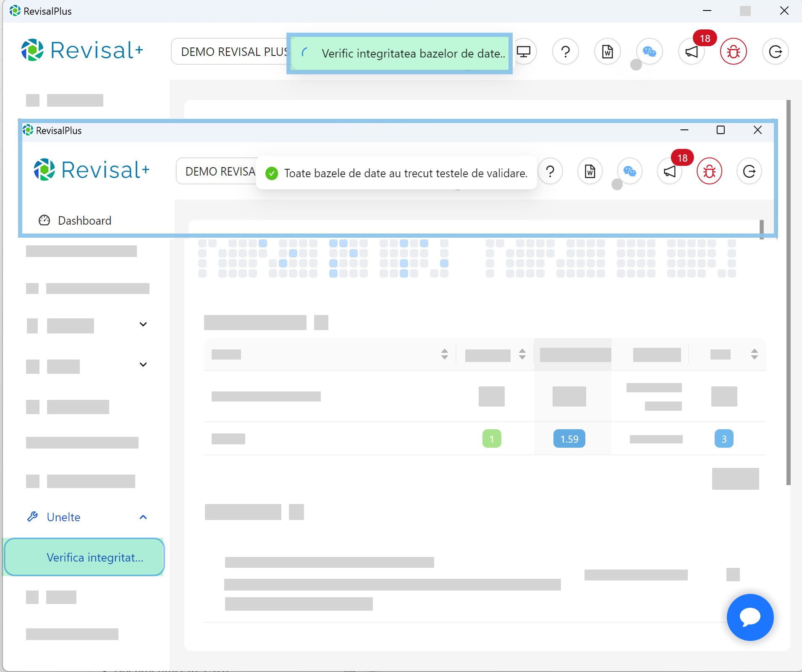The image size is (802, 672).
Task: Collapse the Unelte sidebar section
Action: click(x=143, y=517)
